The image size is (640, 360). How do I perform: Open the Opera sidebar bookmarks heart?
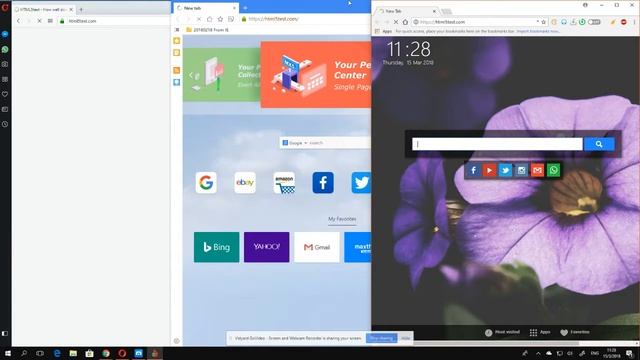point(5,94)
